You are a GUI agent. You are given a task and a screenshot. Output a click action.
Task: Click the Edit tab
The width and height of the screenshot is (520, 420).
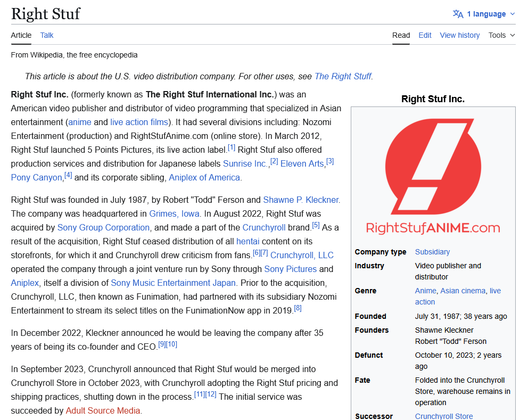[425, 35]
